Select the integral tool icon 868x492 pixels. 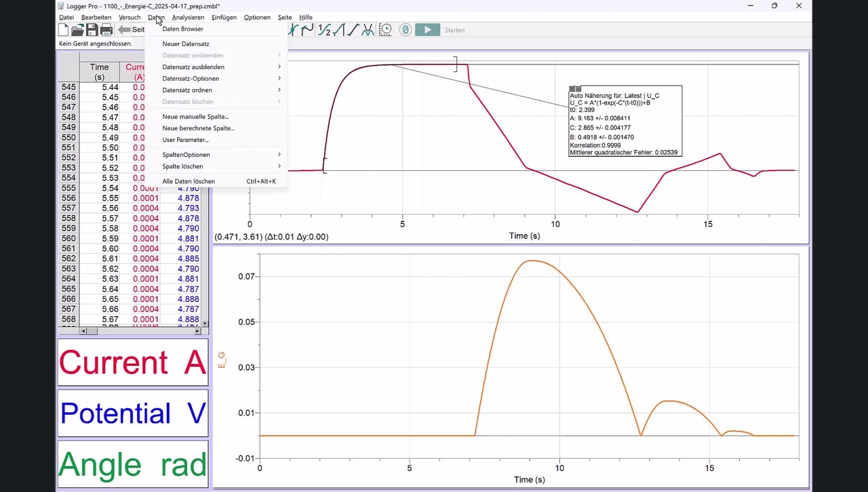(307, 30)
